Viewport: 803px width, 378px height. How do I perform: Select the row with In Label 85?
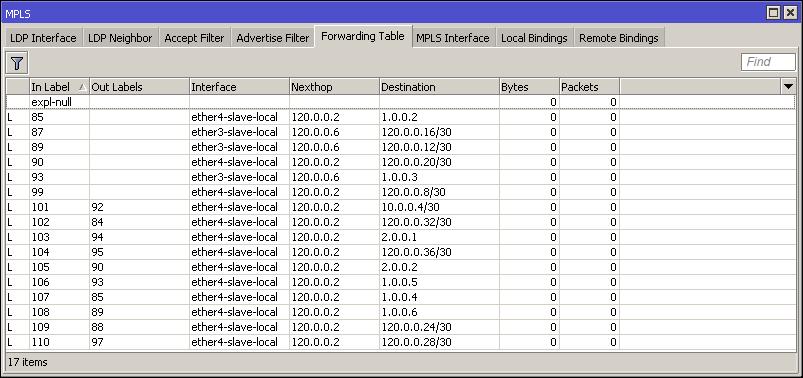point(401,117)
